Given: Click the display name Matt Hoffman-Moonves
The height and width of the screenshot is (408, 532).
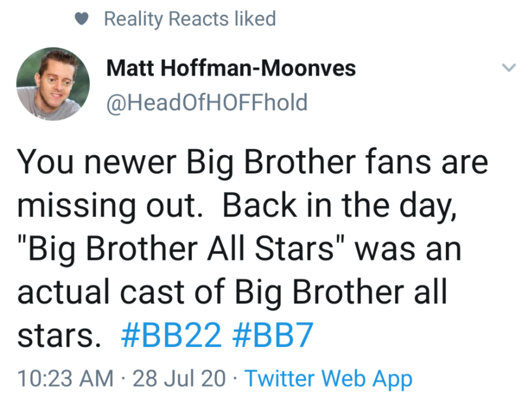Looking at the screenshot, I should click(x=231, y=68).
